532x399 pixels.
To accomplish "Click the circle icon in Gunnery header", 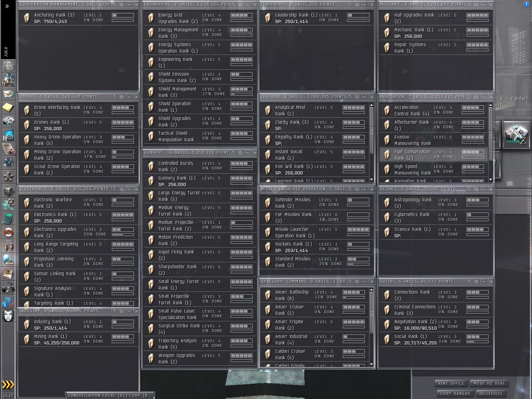I will tap(240, 153).
